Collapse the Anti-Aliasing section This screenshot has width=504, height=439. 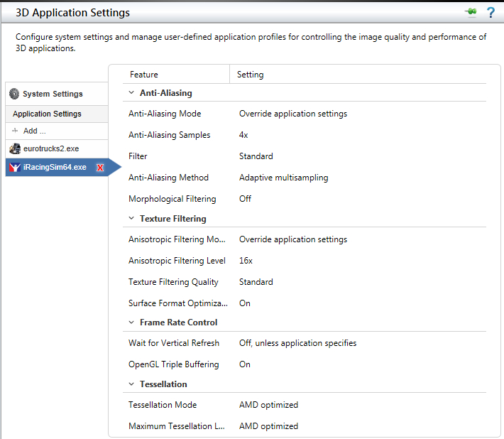[131, 93]
